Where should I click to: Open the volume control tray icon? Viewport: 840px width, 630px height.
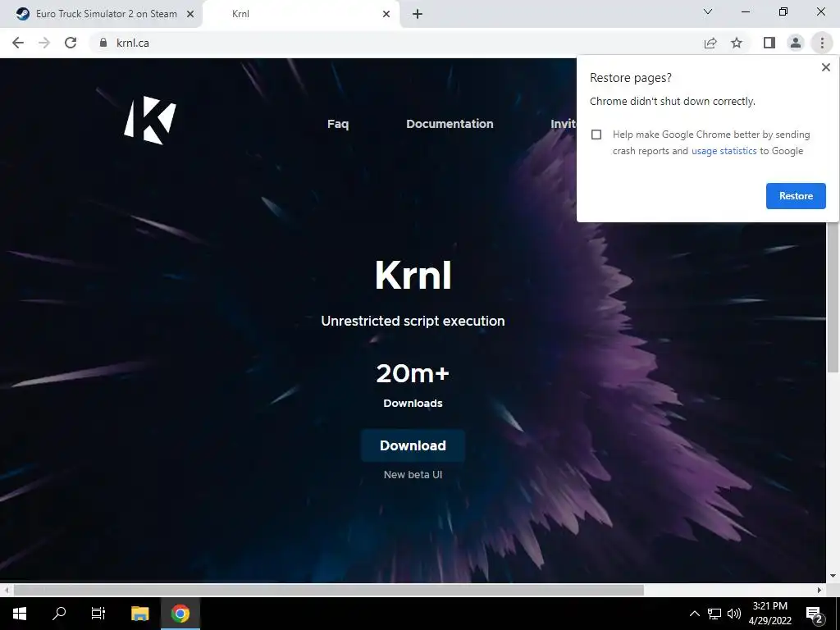[734, 614]
